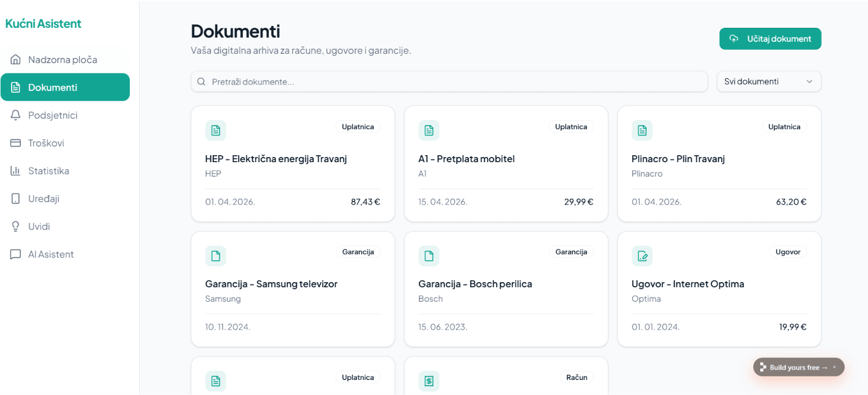Click Bosch issuer text
868x395 pixels.
tap(431, 299)
